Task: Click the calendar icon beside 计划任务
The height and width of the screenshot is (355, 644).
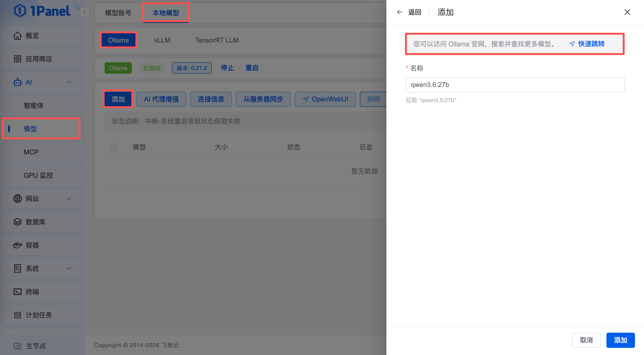Action: 18,315
